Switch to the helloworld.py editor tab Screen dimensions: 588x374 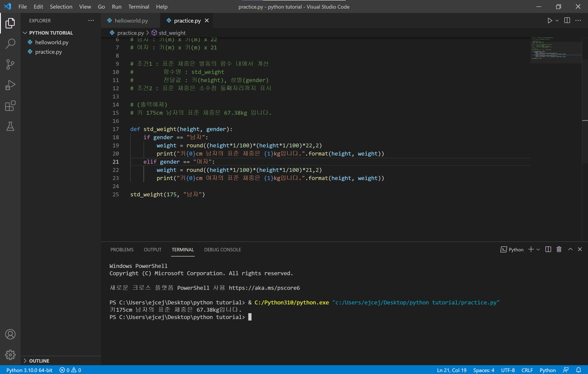click(131, 20)
